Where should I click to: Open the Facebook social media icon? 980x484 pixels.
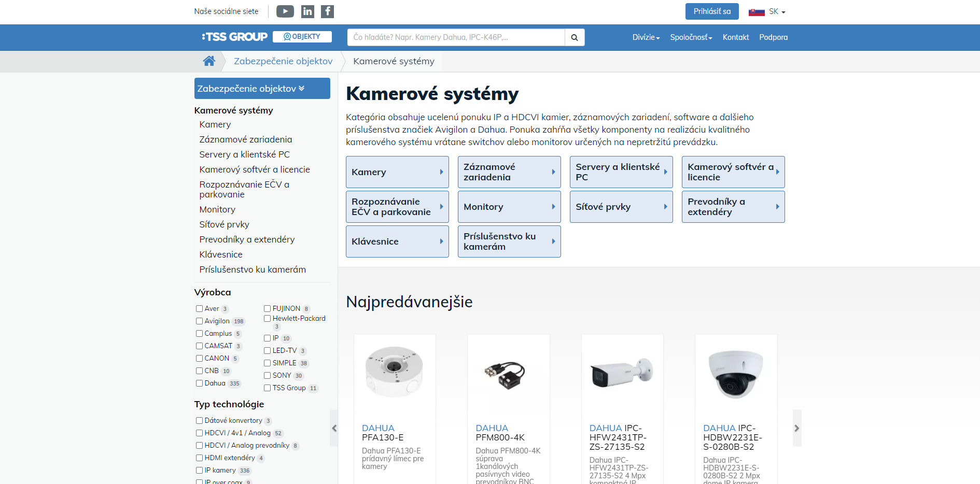[x=327, y=11]
